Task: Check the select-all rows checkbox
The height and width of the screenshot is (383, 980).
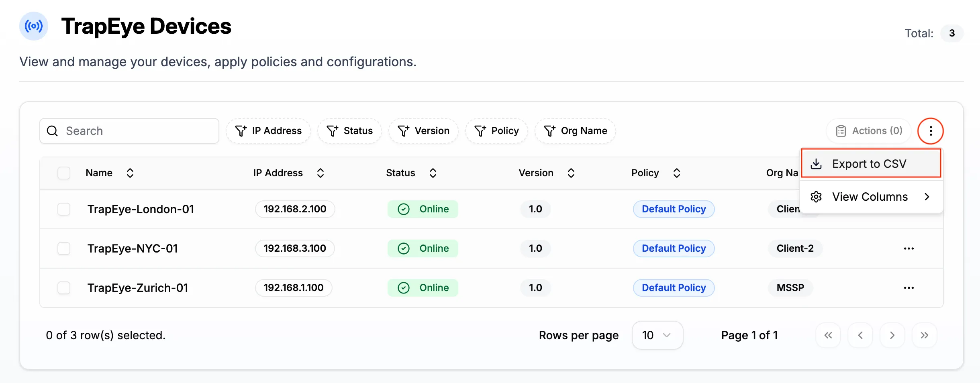Action: (64, 173)
